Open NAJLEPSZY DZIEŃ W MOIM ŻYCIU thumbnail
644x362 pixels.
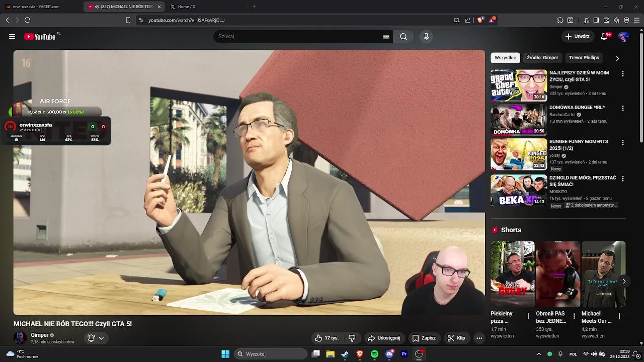click(x=519, y=85)
